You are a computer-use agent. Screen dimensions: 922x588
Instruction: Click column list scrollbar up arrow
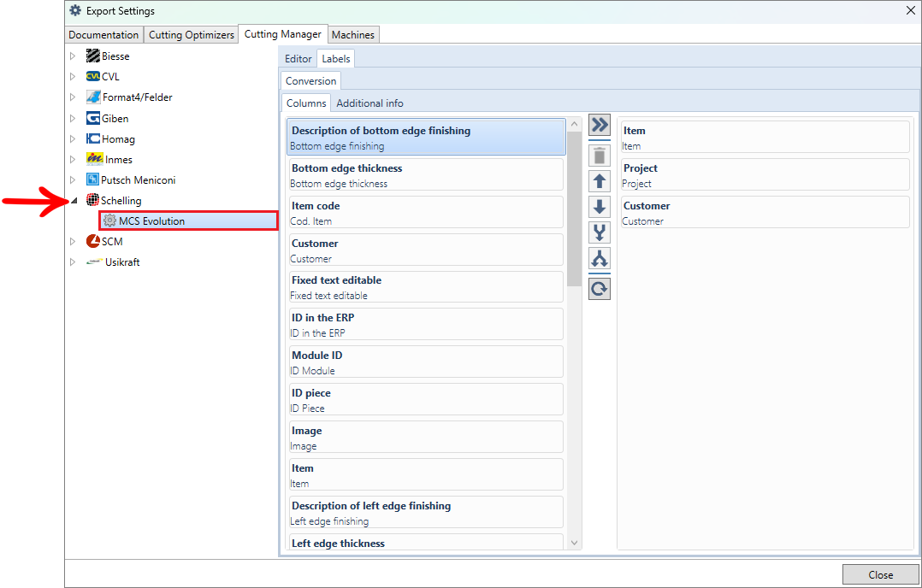tap(575, 124)
